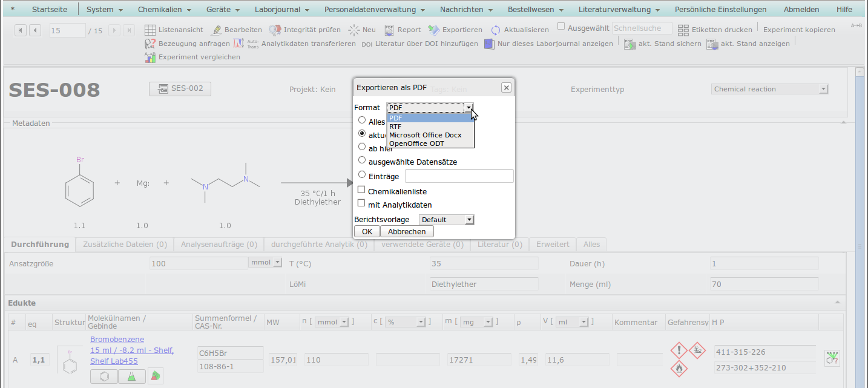The width and height of the screenshot is (868, 388).
Task: Switch to the Zusätzliche Dateien tab
Action: point(125,245)
